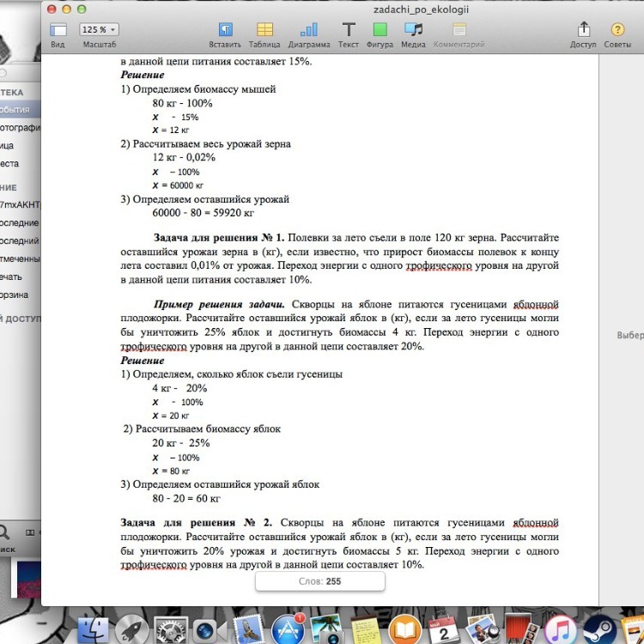The width and height of the screenshot is (644, 644).
Task: Expand the 125% zoom dropdown
Action: 99,29
